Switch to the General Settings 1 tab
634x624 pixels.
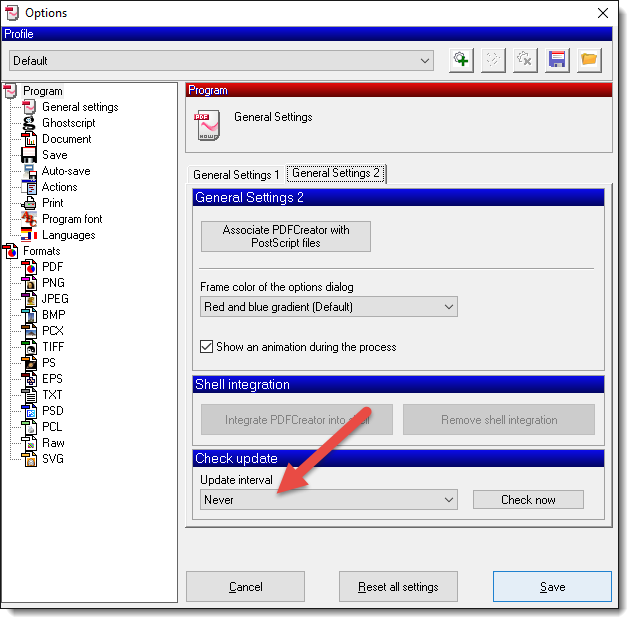click(x=236, y=175)
